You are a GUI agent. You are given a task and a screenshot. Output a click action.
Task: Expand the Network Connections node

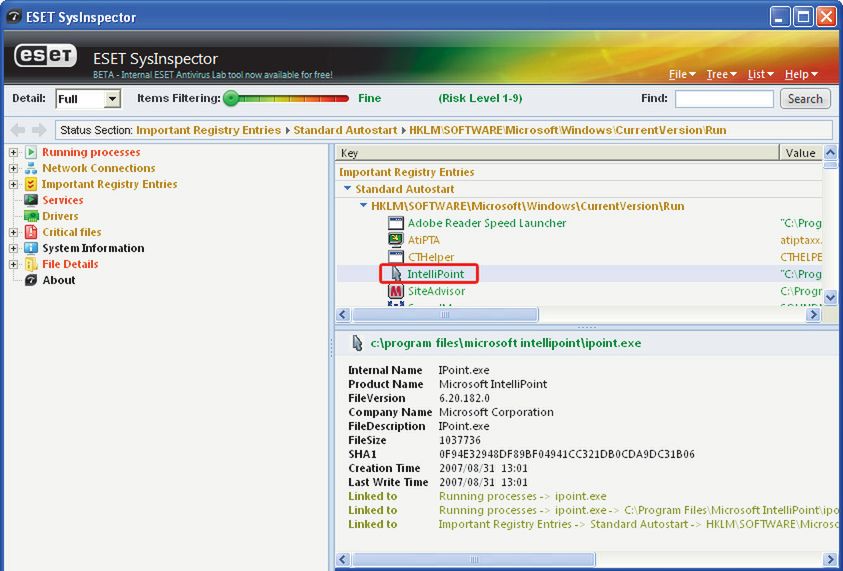click(13, 168)
